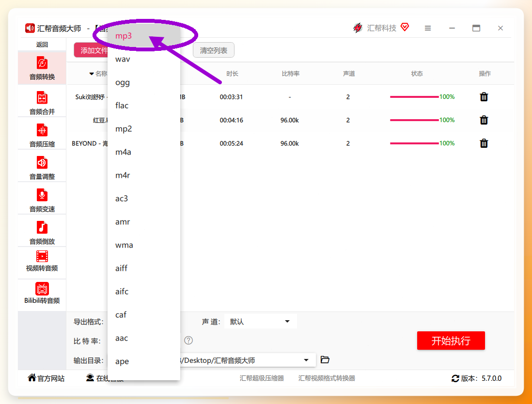532x404 pixels.
Task: Pick m4r as the export format
Action: tap(144, 175)
